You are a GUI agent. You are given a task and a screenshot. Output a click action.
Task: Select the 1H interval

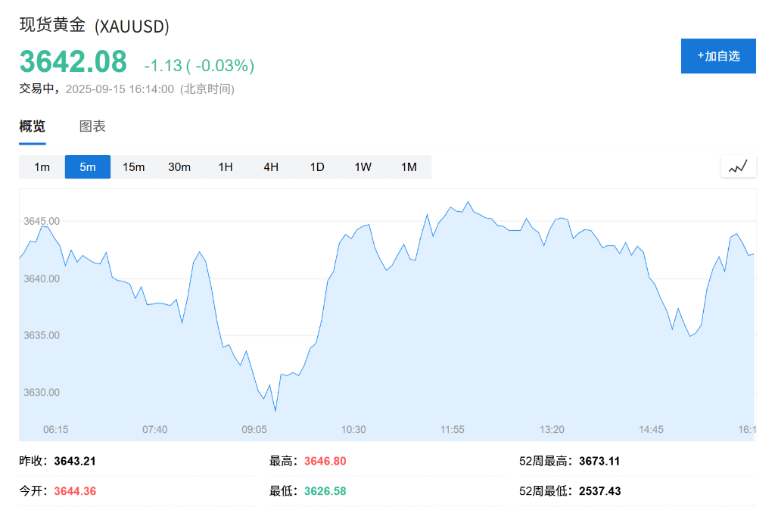click(226, 167)
